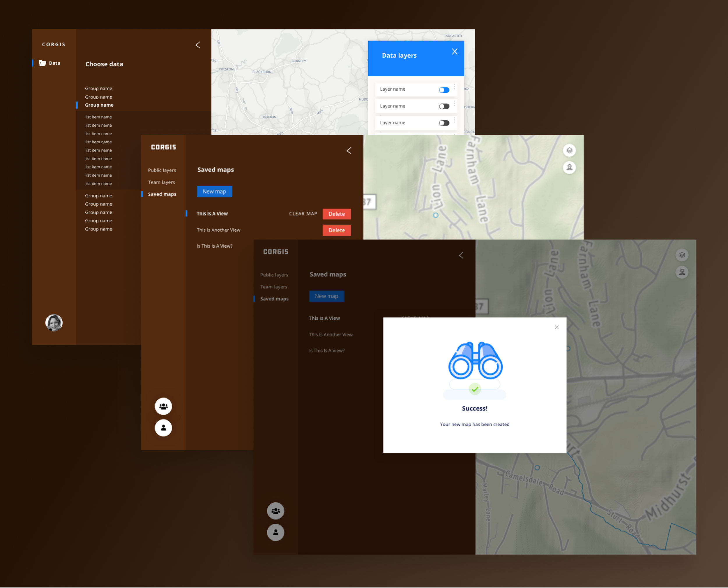The width and height of the screenshot is (728, 588).
Task: Disable the first Layer name toggle
Action: pyautogui.click(x=444, y=90)
